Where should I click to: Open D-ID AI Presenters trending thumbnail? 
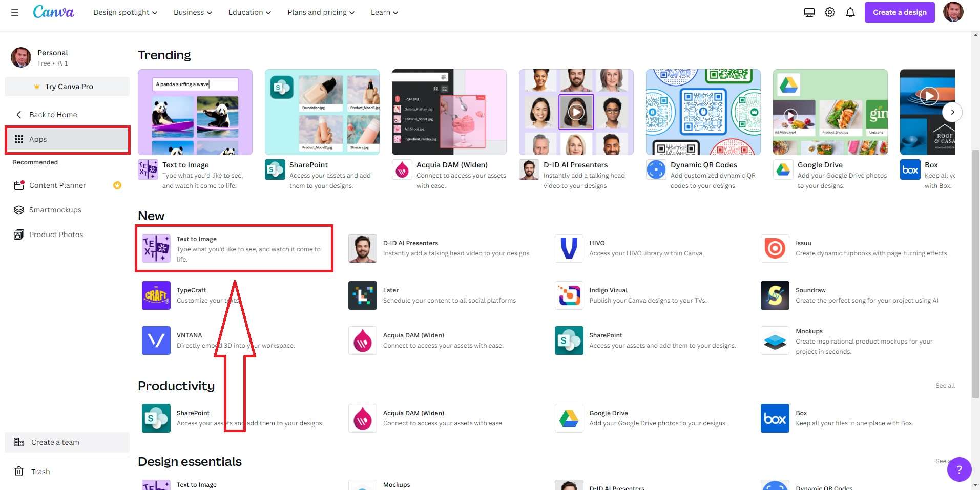(x=576, y=112)
